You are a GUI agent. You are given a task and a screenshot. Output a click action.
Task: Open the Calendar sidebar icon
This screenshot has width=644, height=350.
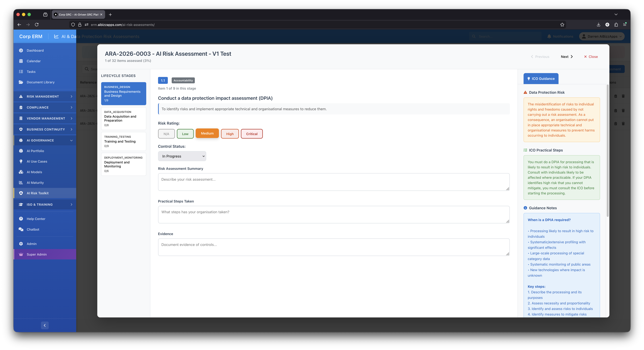pos(21,61)
